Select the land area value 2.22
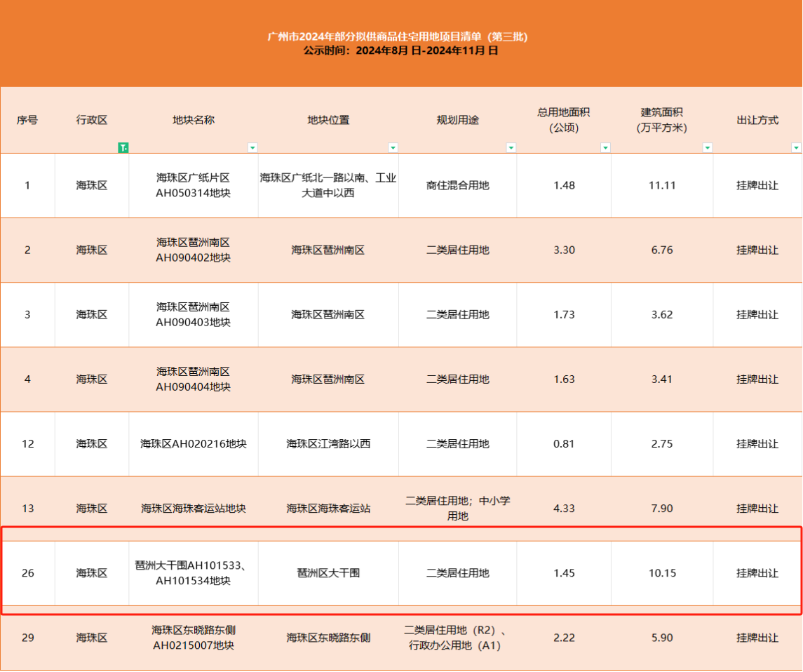The height and width of the screenshot is (672, 803). point(564,638)
